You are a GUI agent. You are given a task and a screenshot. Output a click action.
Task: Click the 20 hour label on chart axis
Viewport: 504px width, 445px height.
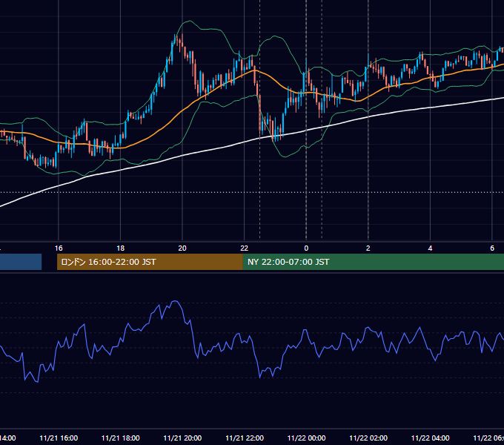(182, 248)
